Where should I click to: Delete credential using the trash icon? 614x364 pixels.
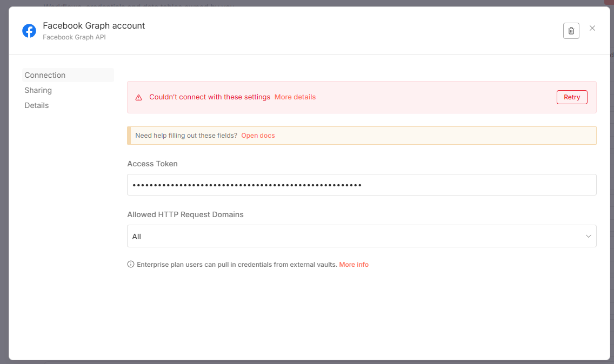point(571,31)
